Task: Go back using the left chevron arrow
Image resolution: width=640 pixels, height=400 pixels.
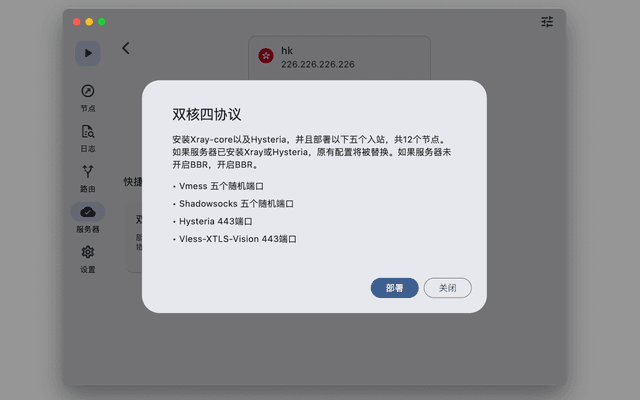Action: (126, 48)
